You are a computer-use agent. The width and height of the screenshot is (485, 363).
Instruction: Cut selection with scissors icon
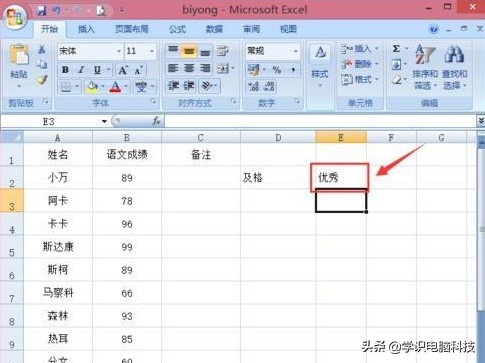click(42, 50)
